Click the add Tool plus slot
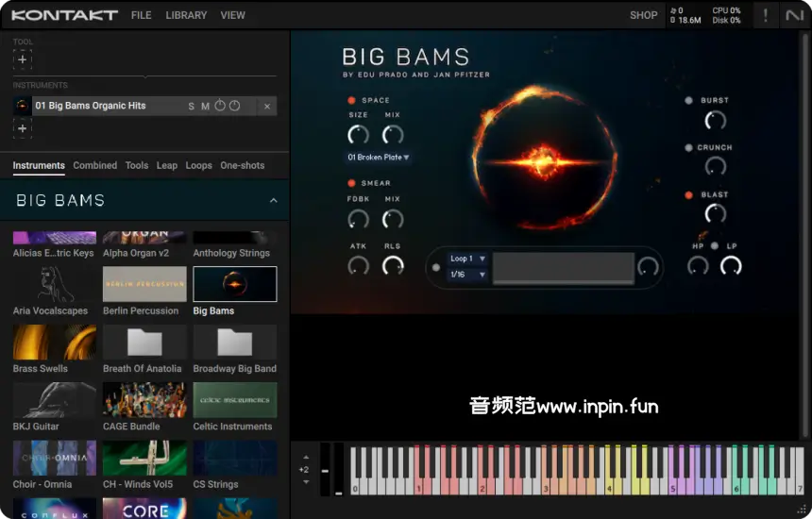 [23, 59]
